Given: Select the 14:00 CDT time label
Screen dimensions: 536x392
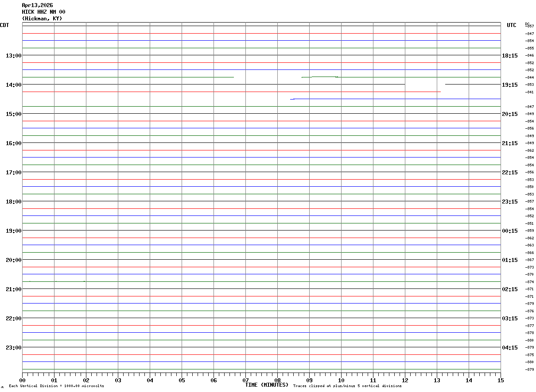Looking at the screenshot, I should (x=14, y=85).
